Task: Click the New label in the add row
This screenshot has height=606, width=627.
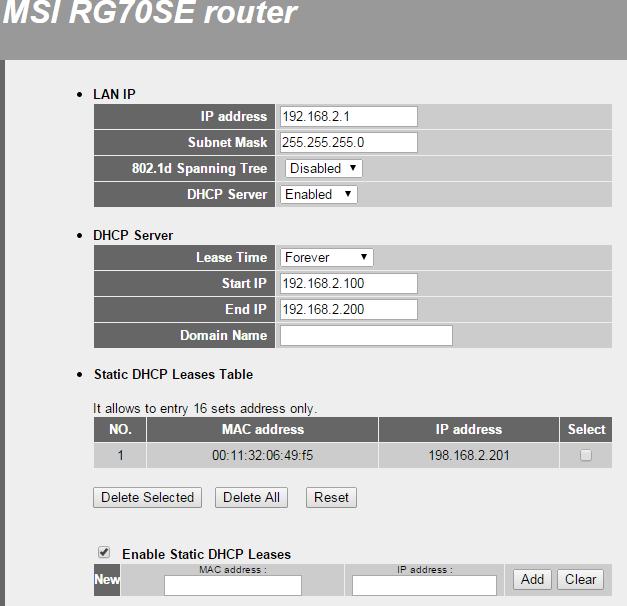Action: click(x=107, y=580)
